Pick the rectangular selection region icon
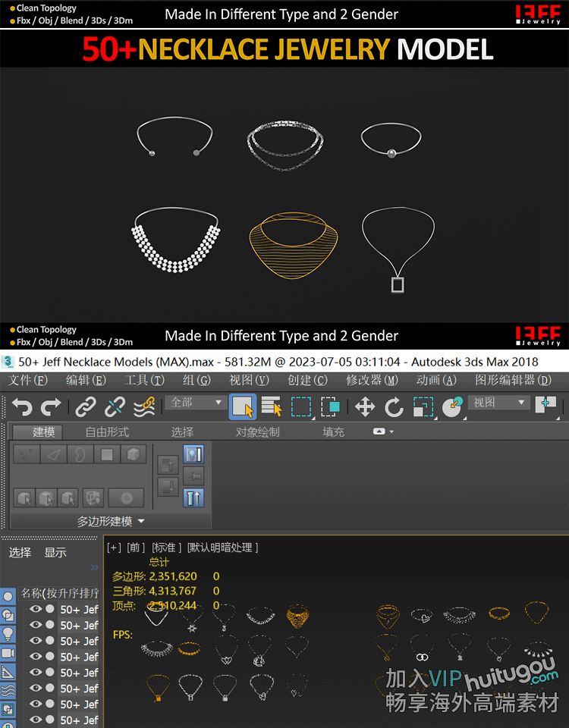This screenshot has width=569, height=728. point(301,406)
